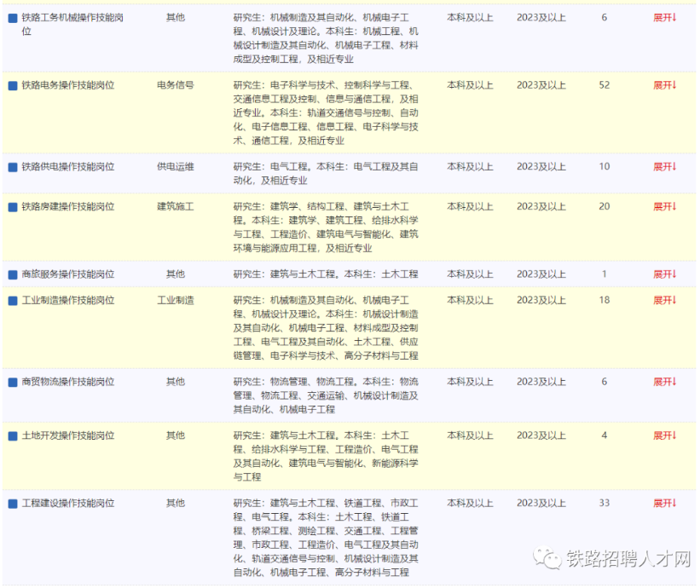
Task: Select the blue marker next to 商旅服务操作技能岗位
Action: coord(13,274)
